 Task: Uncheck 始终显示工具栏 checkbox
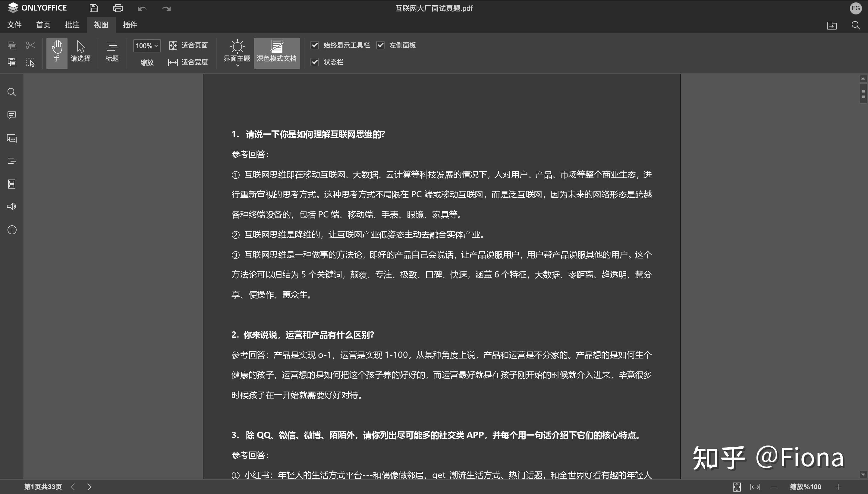click(x=315, y=45)
